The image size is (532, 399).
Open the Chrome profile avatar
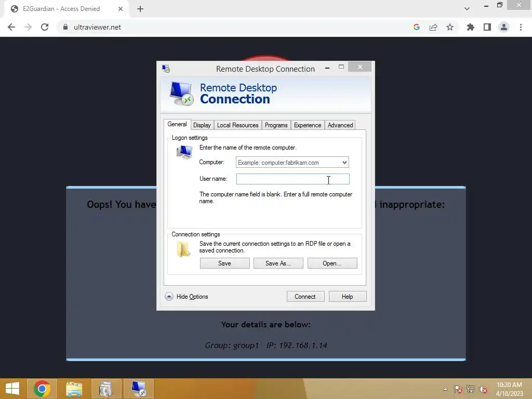[x=504, y=27]
